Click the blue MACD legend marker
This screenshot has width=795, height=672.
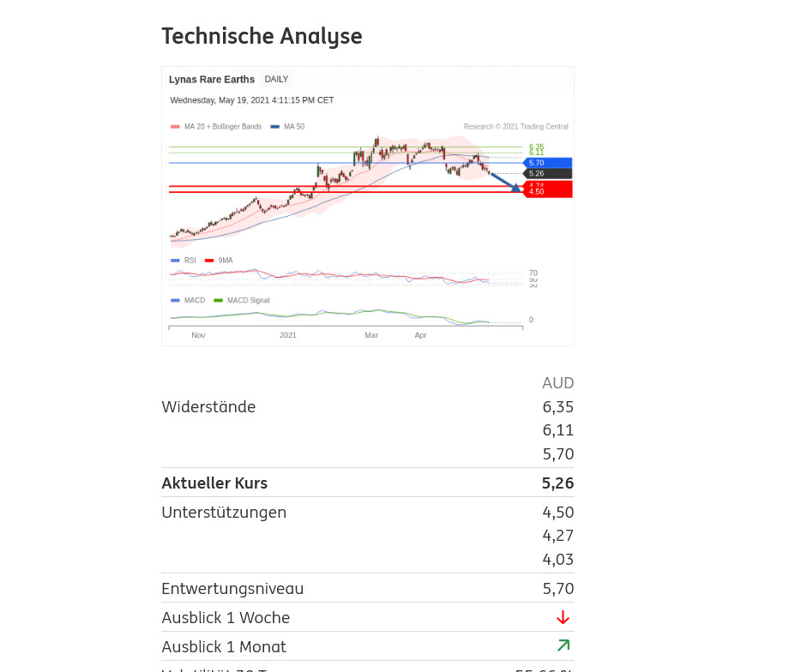tap(175, 301)
